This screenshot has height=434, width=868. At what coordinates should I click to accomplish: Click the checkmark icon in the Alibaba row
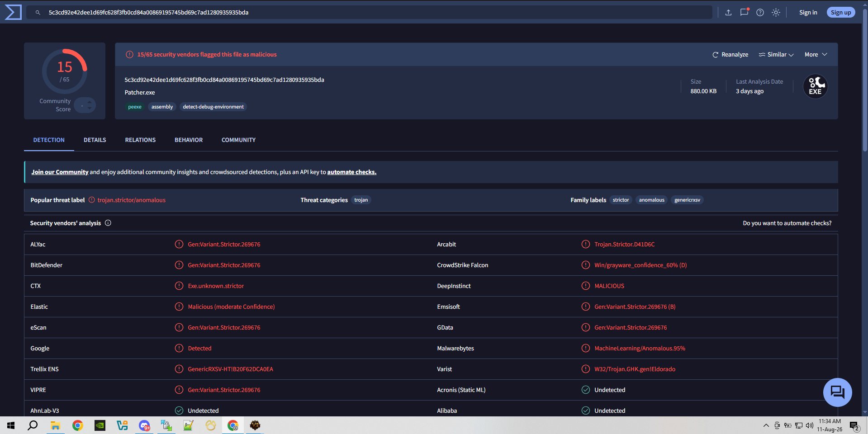click(x=586, y=411)
